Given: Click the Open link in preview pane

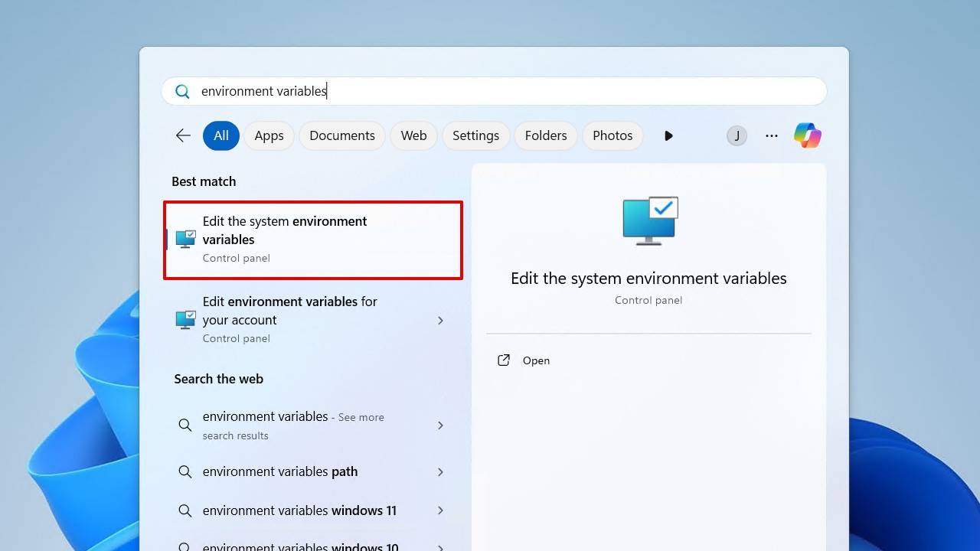Looking at the screenshot, I should (536, 360).
